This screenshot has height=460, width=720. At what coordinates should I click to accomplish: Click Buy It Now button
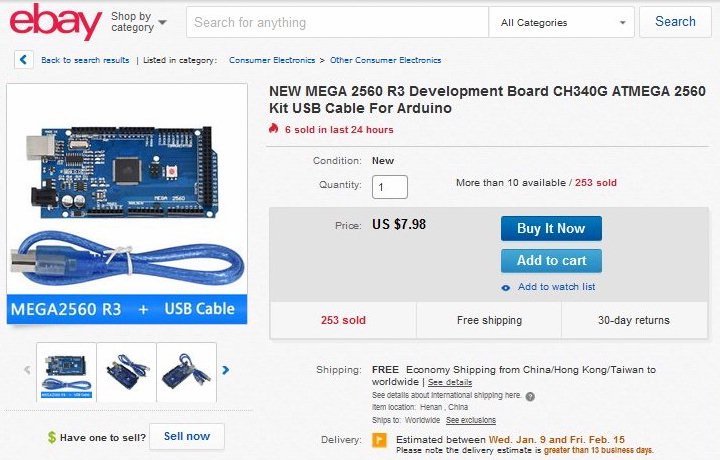point(551,229)
